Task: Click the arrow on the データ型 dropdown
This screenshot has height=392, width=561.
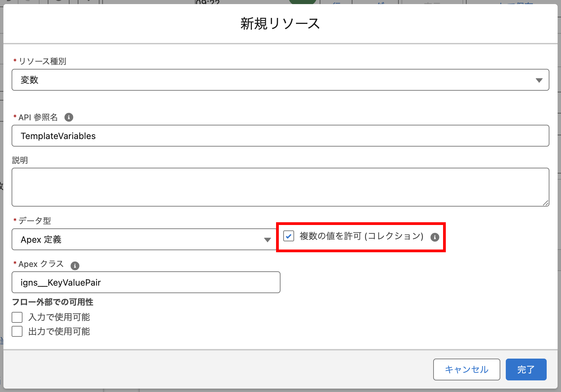Action: pos(268,240)
